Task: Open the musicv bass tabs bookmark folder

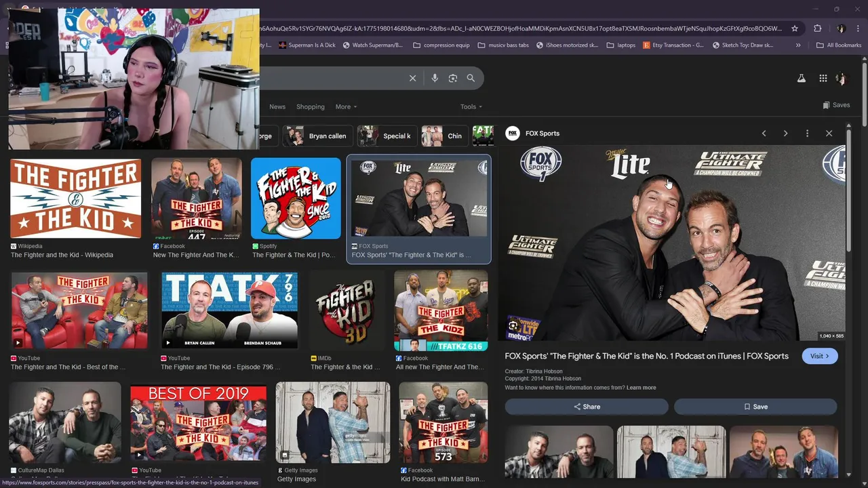Action: [x=503, y=45]
